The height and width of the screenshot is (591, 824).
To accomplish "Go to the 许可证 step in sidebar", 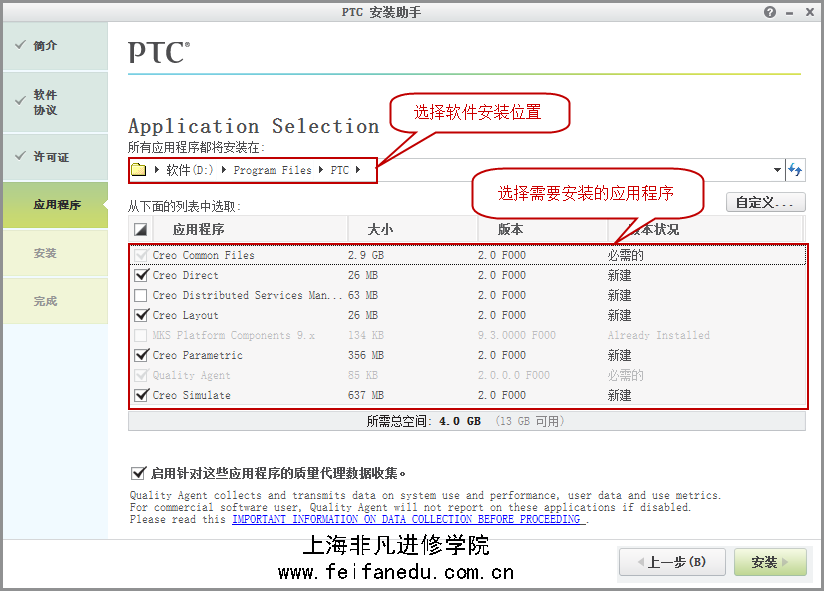I will click(55, 157).
